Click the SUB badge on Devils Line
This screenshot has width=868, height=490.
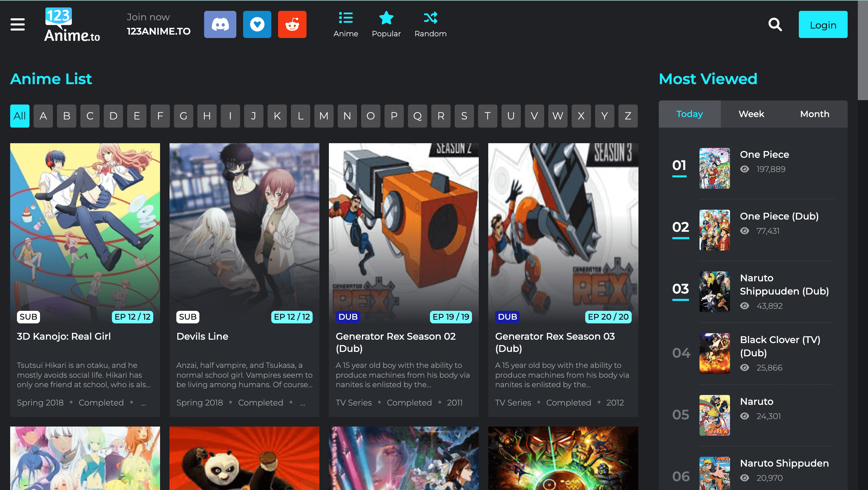(188, 317)
